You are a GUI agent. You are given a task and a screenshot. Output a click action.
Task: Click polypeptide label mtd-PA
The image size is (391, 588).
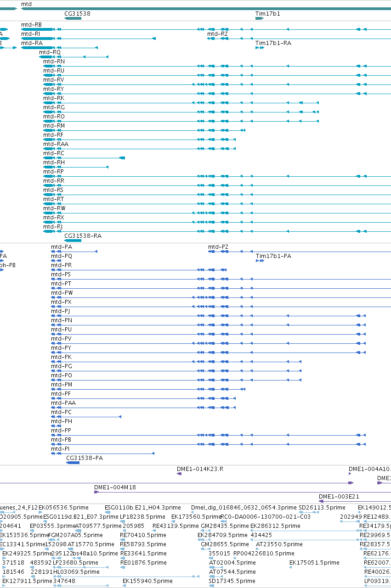[x=62, y=246]
